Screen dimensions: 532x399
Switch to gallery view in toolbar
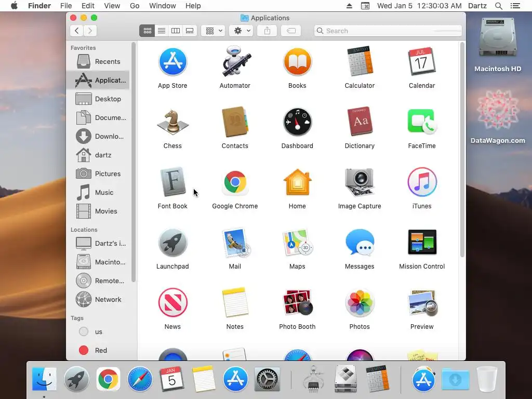190,31
